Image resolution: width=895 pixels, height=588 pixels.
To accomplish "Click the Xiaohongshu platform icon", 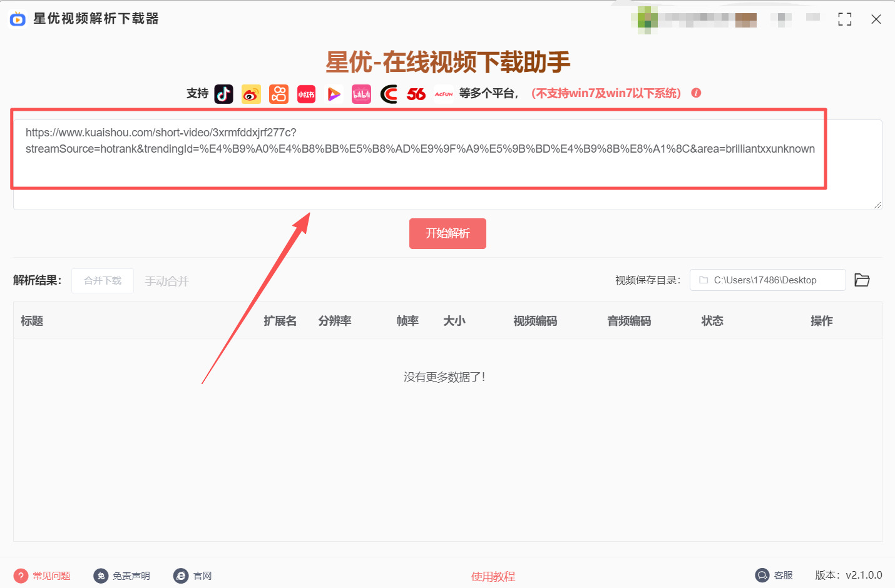I will (306, 94).
